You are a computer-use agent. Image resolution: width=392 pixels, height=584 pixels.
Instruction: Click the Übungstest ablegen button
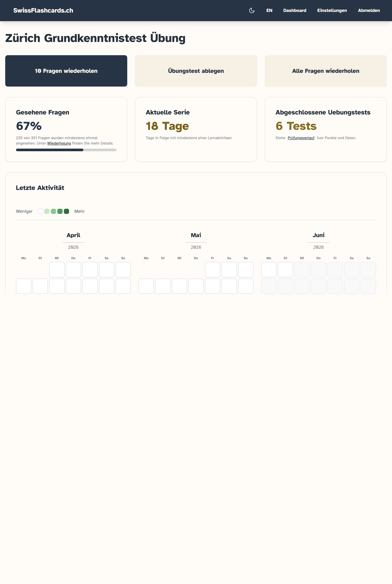(x=196, y=71)
